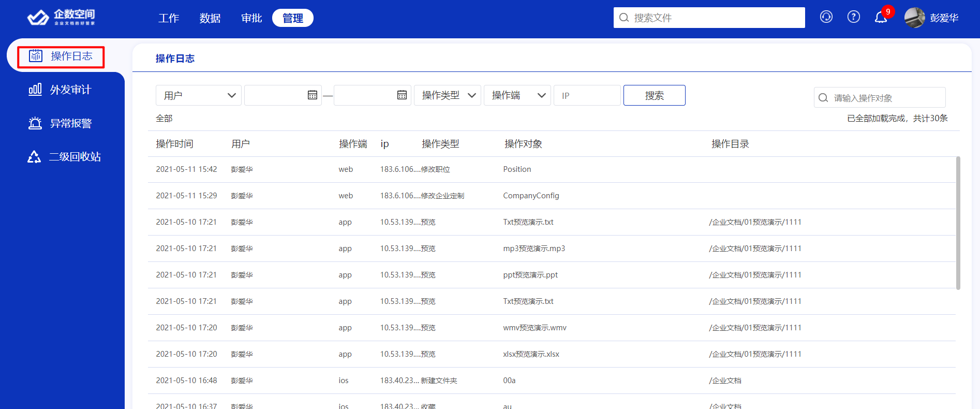Screen dimensions: 980x409
Task: Open 异常报警 in the sidebar
Action: tap(71, 123)
